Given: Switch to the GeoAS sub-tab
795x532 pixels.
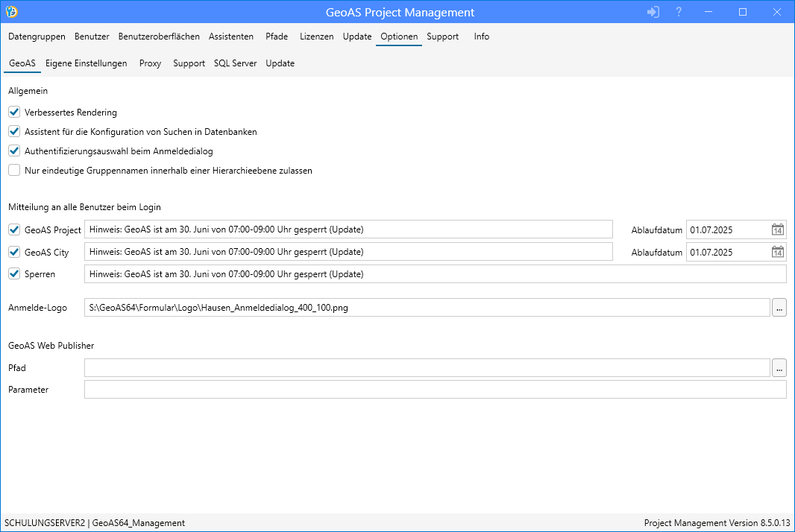Looking at the screenshot, I should tap(22, 63).
